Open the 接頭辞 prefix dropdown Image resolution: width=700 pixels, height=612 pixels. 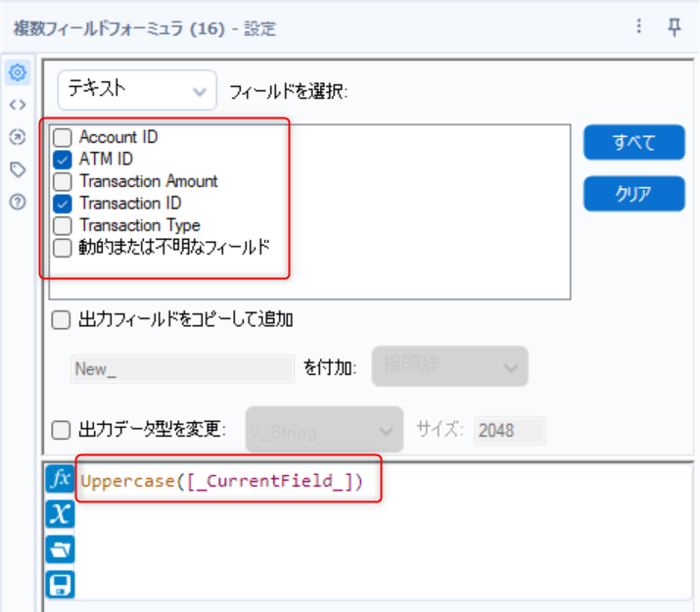[450, 366]
